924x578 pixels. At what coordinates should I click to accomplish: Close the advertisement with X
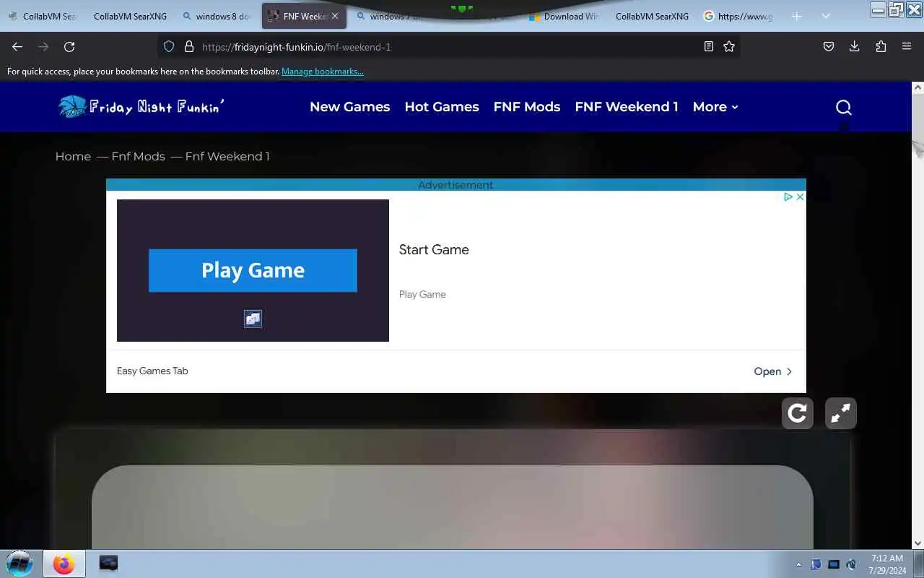click(x=800, y=197)
